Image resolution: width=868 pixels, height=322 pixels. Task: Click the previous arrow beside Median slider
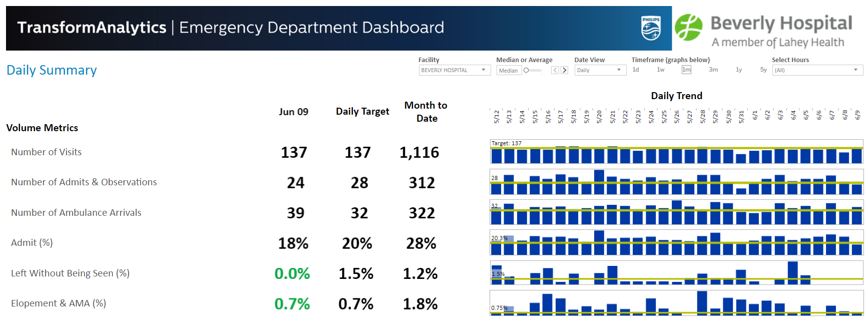coord(555,70)
